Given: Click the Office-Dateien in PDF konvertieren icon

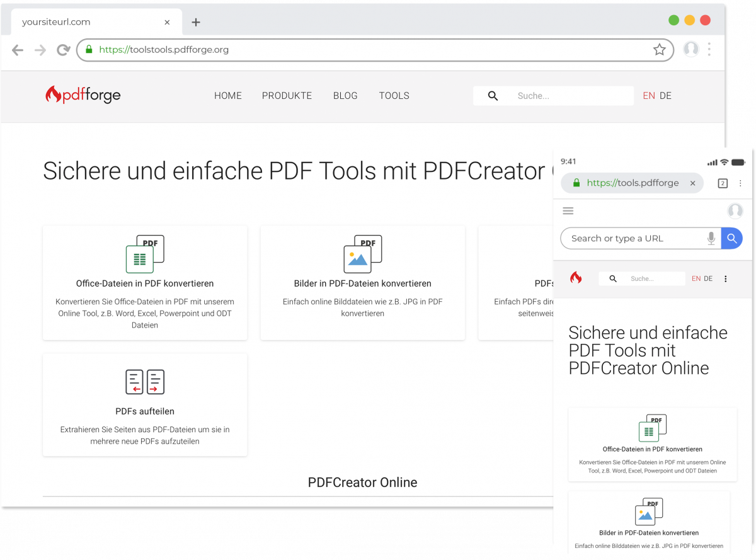Looking at the screenshot, I should click(145, 254).
